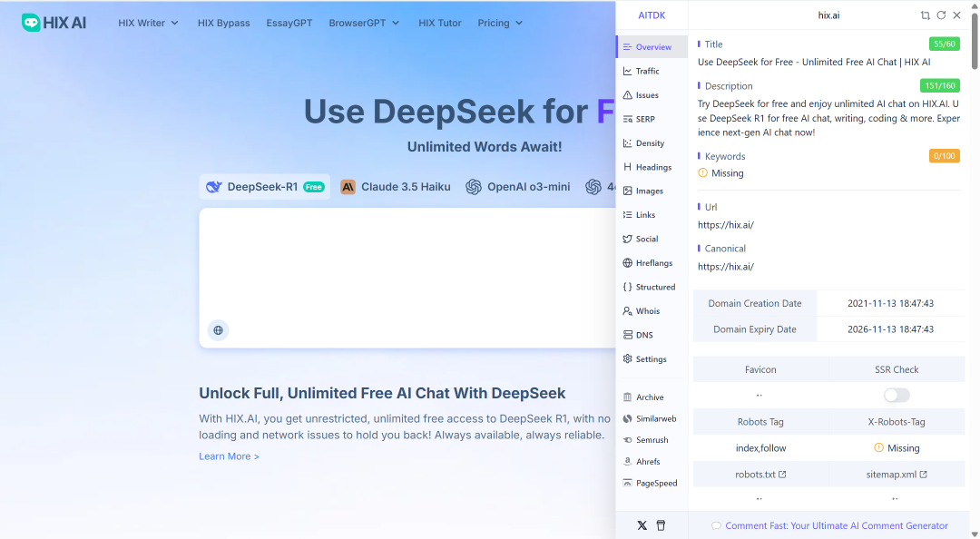
Task: Open the Density section in the sidebar
Action: [x=652, y=143]
